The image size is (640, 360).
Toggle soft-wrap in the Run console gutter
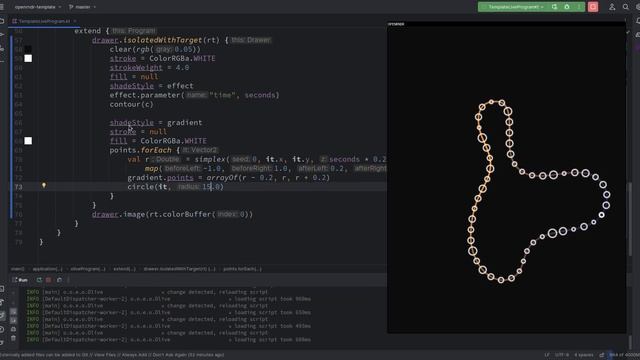13,311
